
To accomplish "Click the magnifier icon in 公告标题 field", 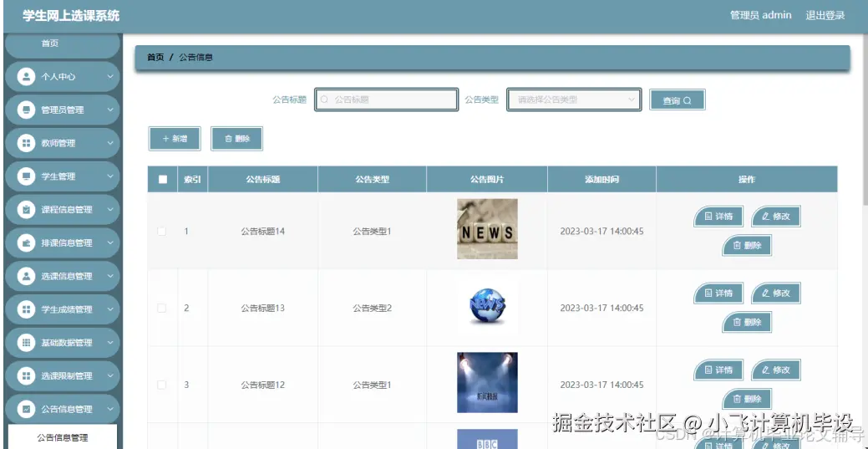I will point(324,99).
